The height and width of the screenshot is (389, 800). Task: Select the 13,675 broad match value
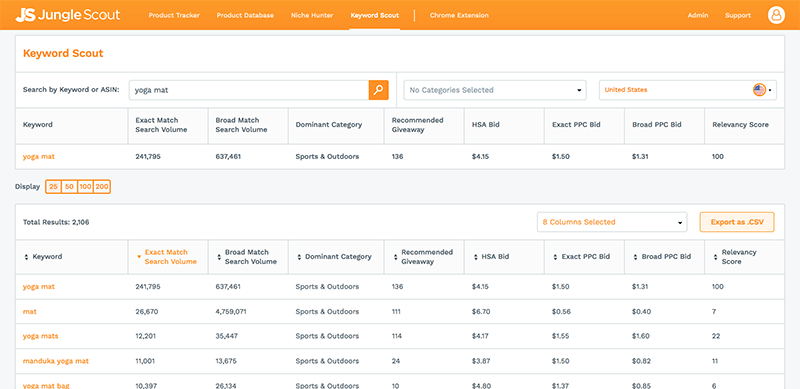[x=226, y=361]
